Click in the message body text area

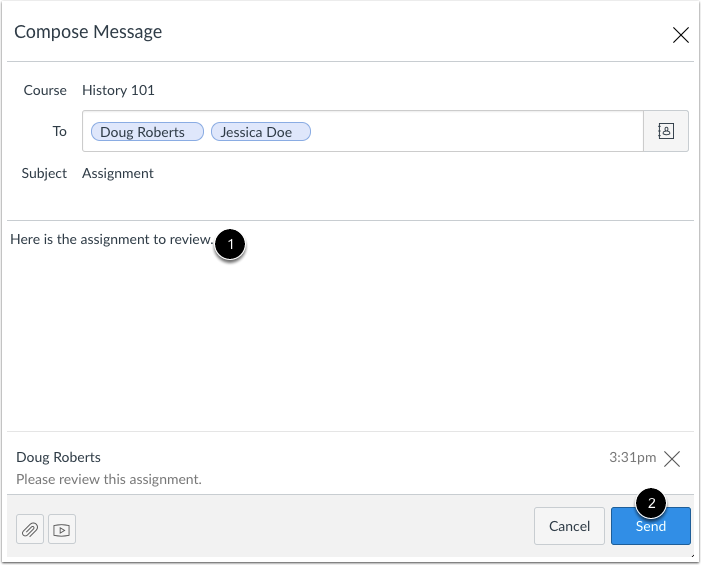pos(350,325)
